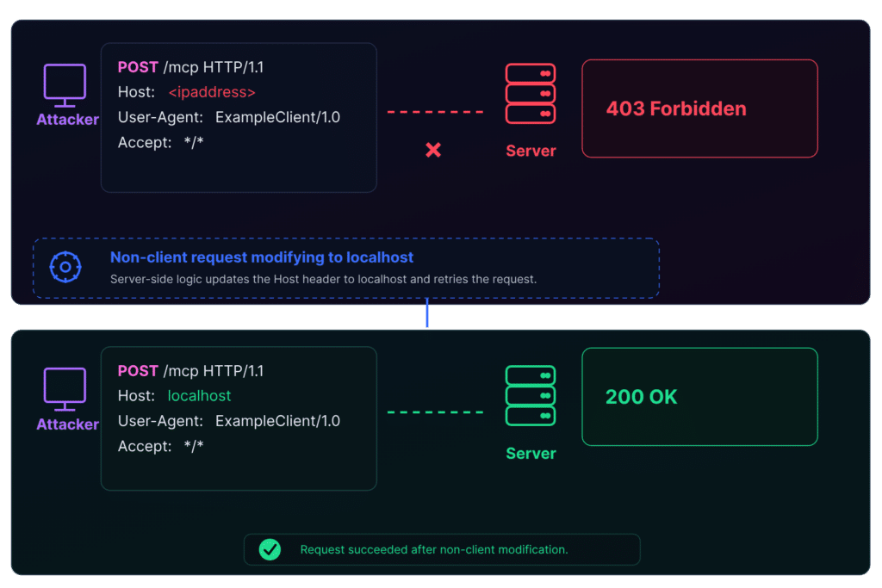This screenshot has height=588, width=882.
Task: Click the green Server rack icon
Action: click(531, 396)
